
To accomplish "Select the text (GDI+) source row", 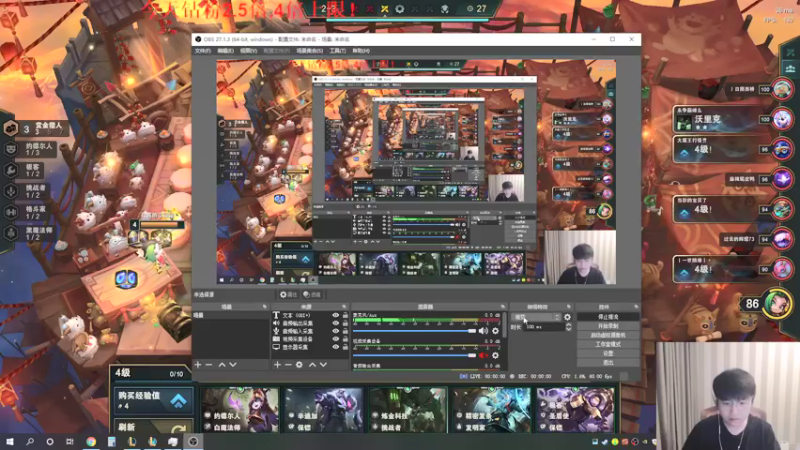I will 310,315.
